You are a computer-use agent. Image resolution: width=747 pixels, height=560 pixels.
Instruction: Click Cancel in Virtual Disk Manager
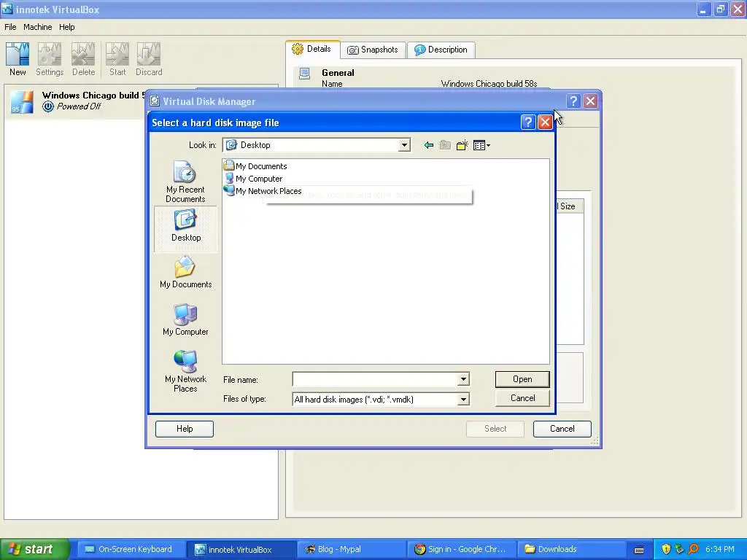(562, 429)
